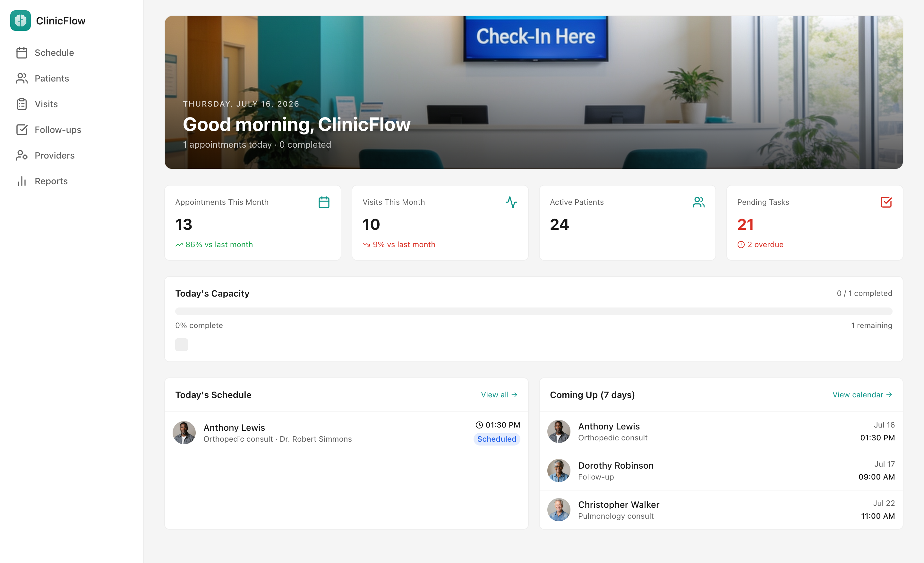Viewport: 924px width, 563px height.
Task: Click the gray capacity slot square
Action: pyautogui.click(x=182, y=345)
